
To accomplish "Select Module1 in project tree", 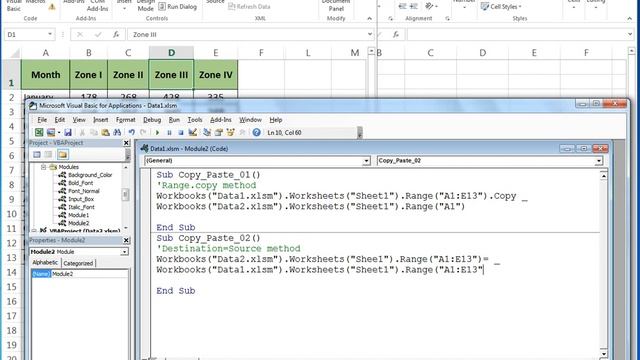I will click(x=78, y=215).
